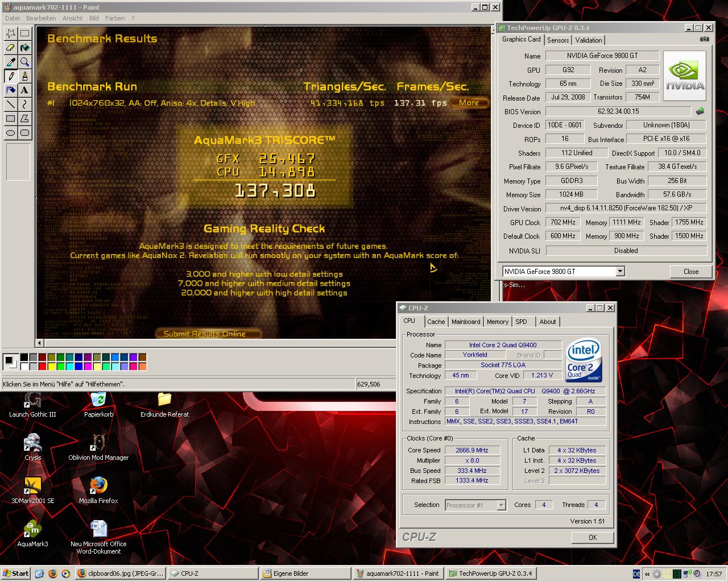Switch to clipboard06.jpg taskbar window
The image size is (728, 582).
[120, 573]
